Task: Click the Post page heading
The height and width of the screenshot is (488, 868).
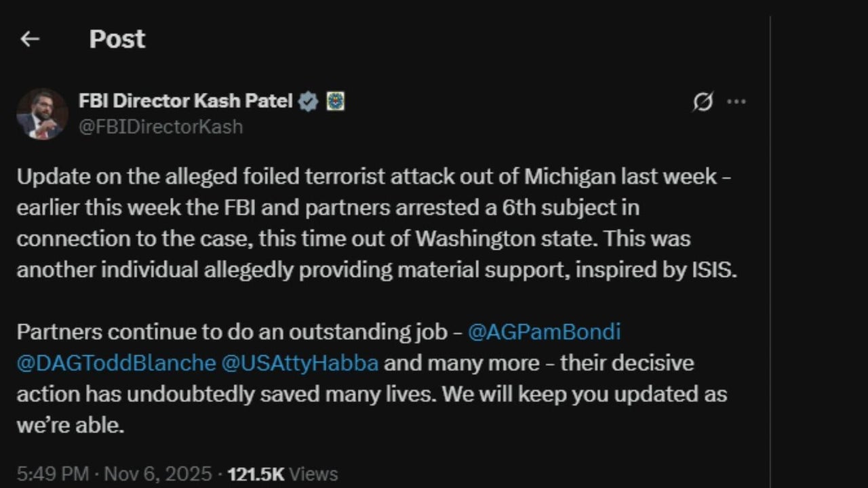Action: click(x=117, y=39)
